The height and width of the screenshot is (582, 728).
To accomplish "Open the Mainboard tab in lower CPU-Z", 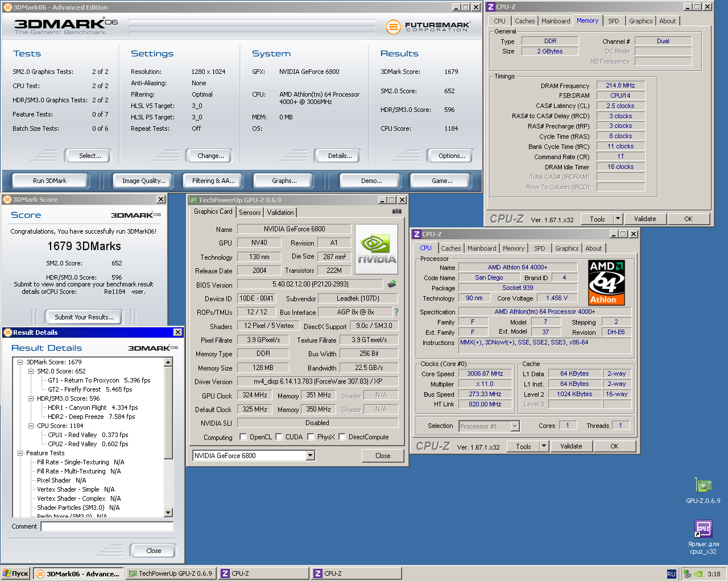I will [481, 248].
